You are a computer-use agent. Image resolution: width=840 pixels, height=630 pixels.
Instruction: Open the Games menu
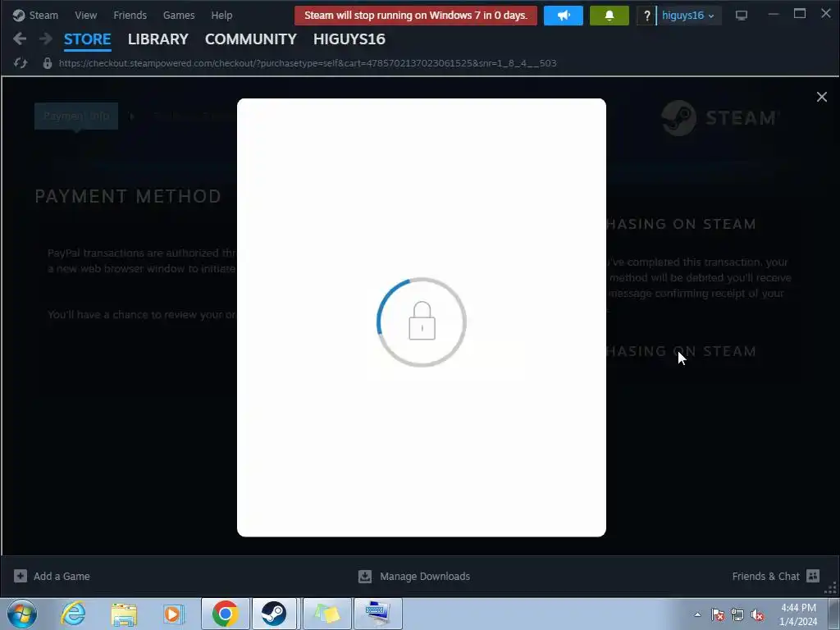(178, 15)
